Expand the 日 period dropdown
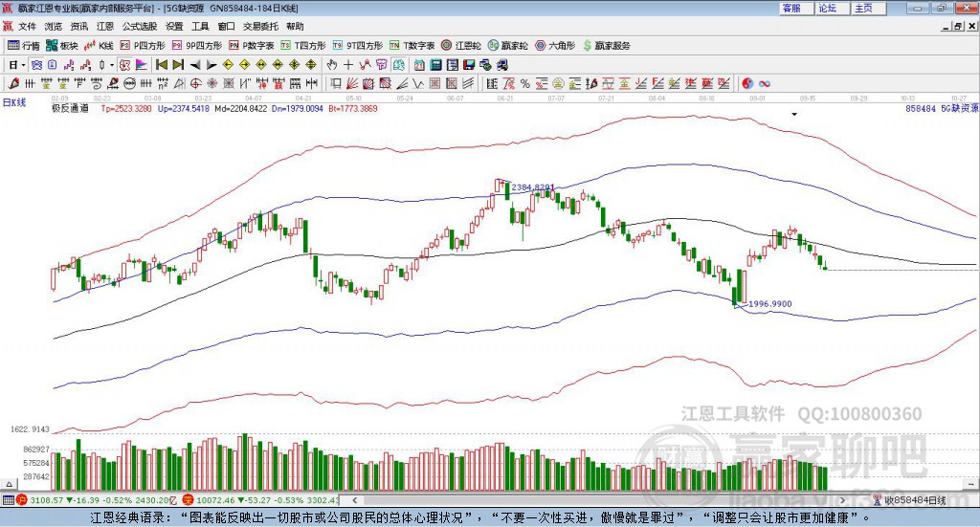 coord(23,65)
